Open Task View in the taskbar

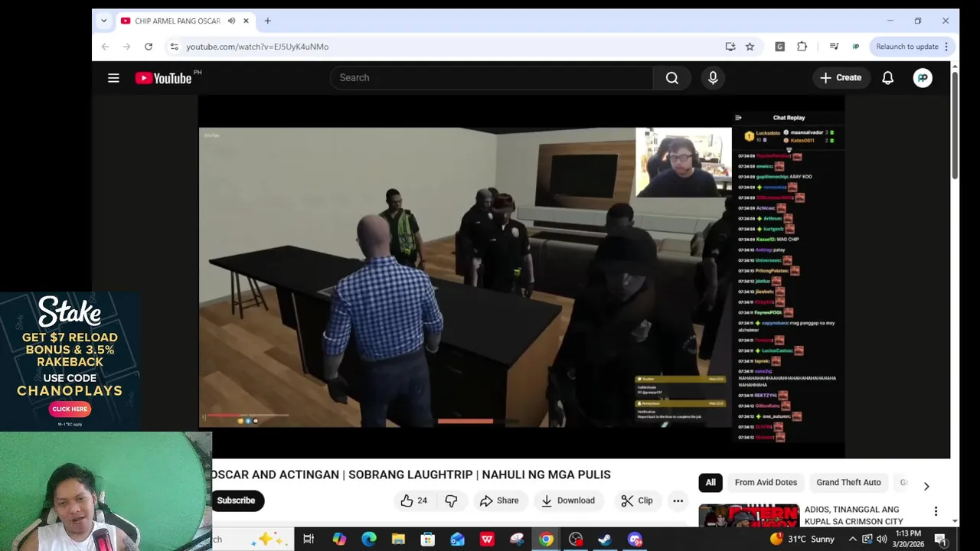[x=309, y=540]
